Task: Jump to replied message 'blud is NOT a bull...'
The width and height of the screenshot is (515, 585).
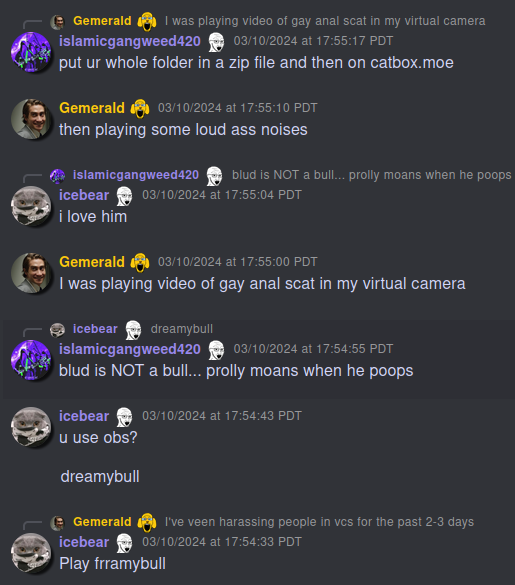Action: pos(372,175)
